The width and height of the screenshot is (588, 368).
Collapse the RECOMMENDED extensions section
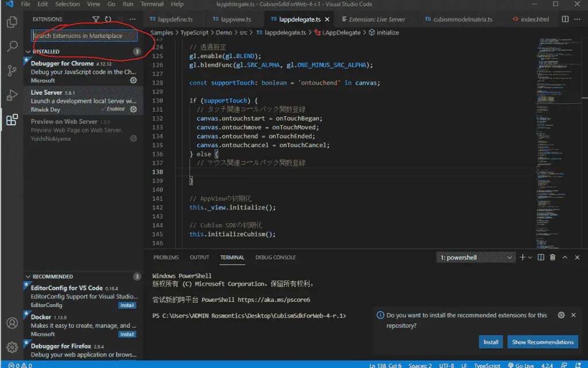click(28, 277)
